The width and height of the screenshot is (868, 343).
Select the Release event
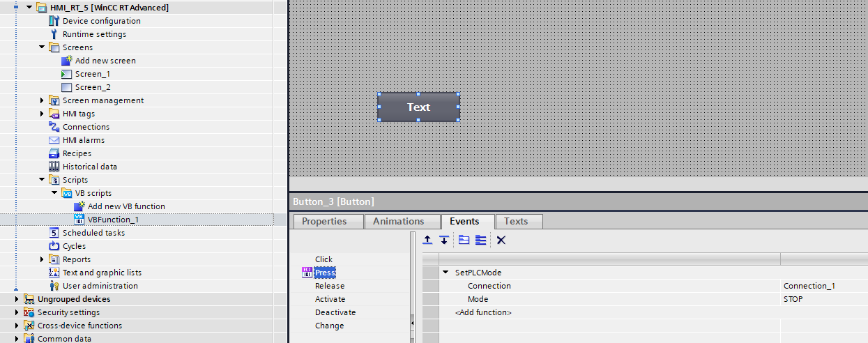click(x=329, y=286)
